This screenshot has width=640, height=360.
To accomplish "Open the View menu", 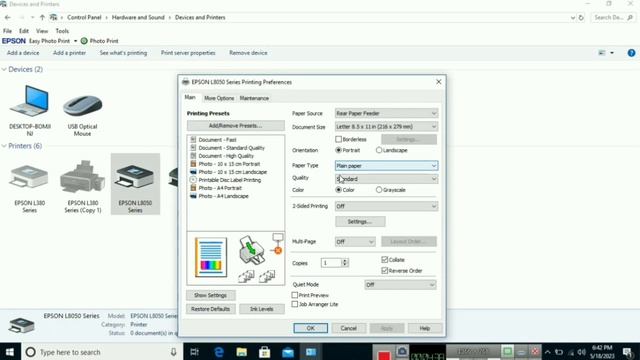I will coord(42,31).
